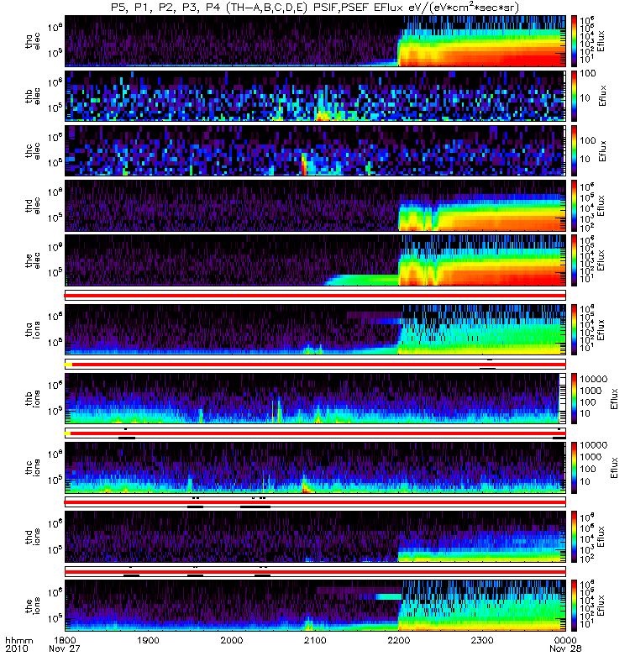Select the 'the elec' y-axis label
The image size is (630, 672).
click(x=33, y=260)
